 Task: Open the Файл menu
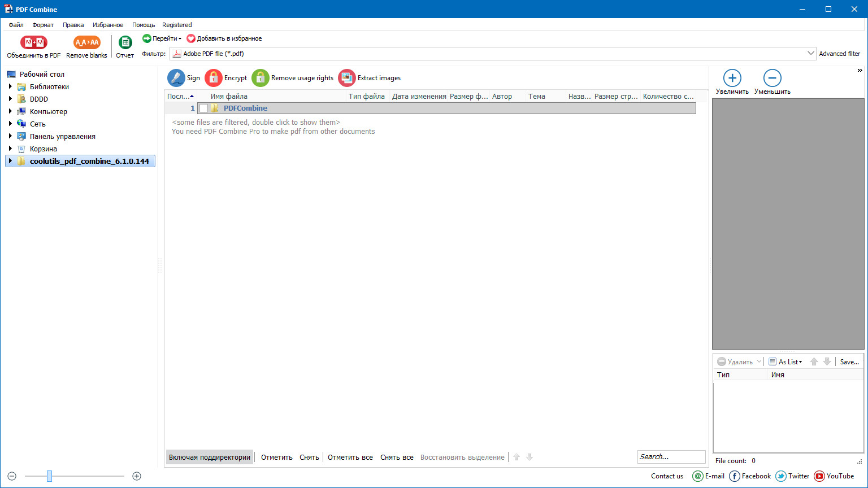[16, 25]
